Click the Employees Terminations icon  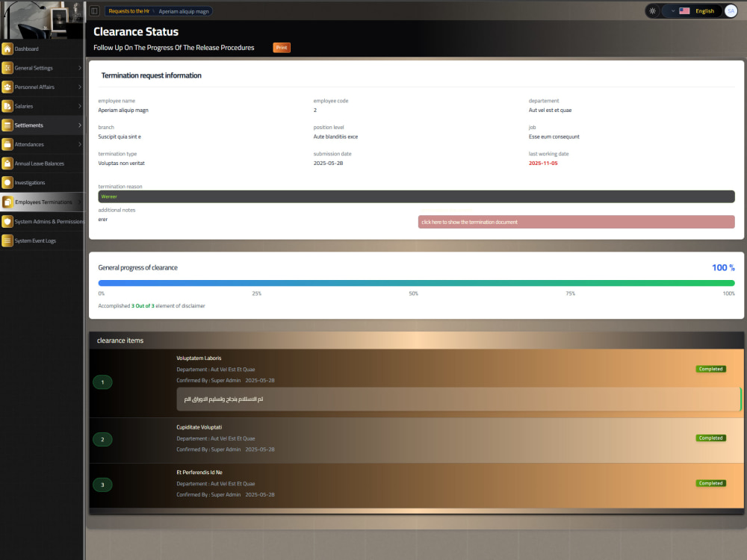click(7, 202)
